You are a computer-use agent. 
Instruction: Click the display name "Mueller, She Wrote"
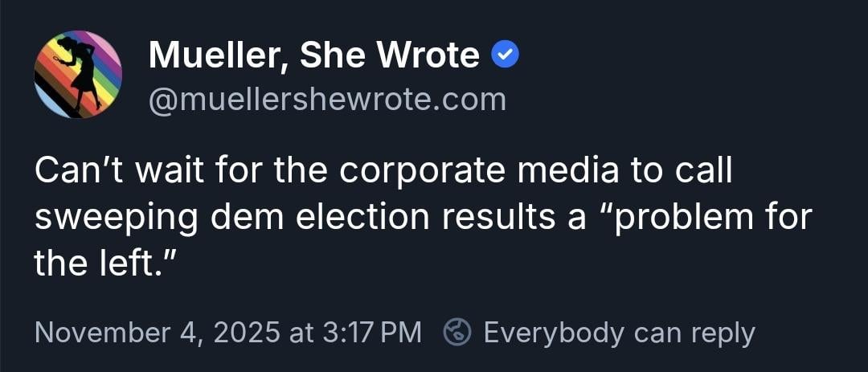pos(314,55)
